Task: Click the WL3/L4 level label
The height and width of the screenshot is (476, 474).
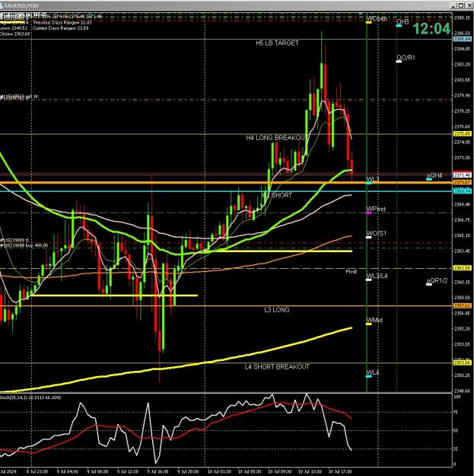Action: tap(377, 276)
